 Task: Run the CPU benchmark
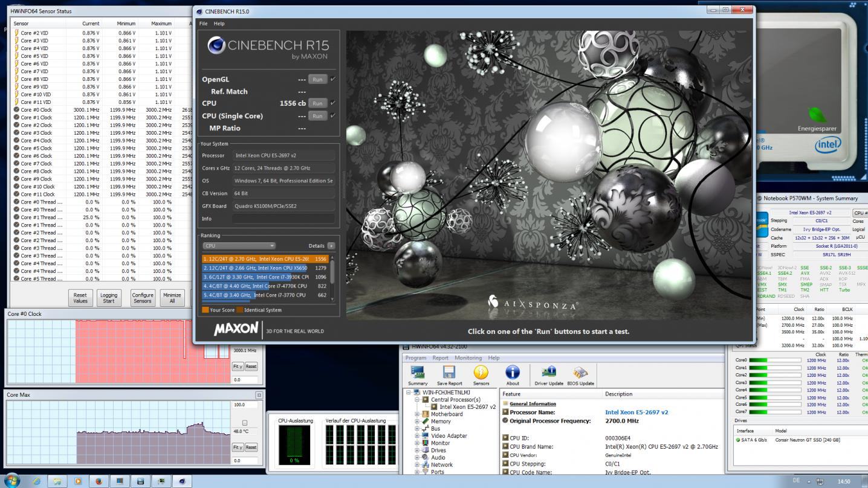tap(317, 103)
